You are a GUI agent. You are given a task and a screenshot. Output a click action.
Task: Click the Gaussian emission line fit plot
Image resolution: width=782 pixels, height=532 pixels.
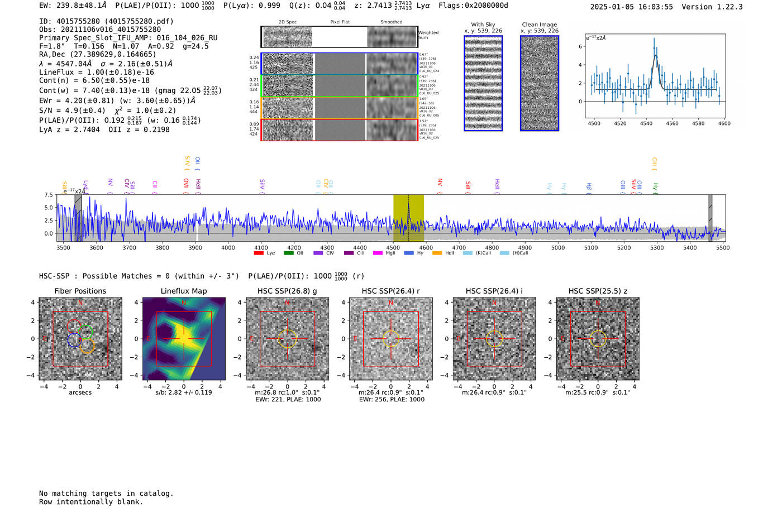tap(655, 76)
